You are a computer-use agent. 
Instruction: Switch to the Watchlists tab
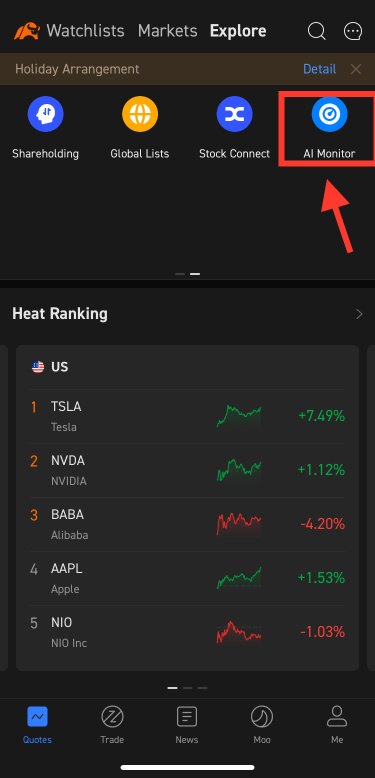(85, 31)
